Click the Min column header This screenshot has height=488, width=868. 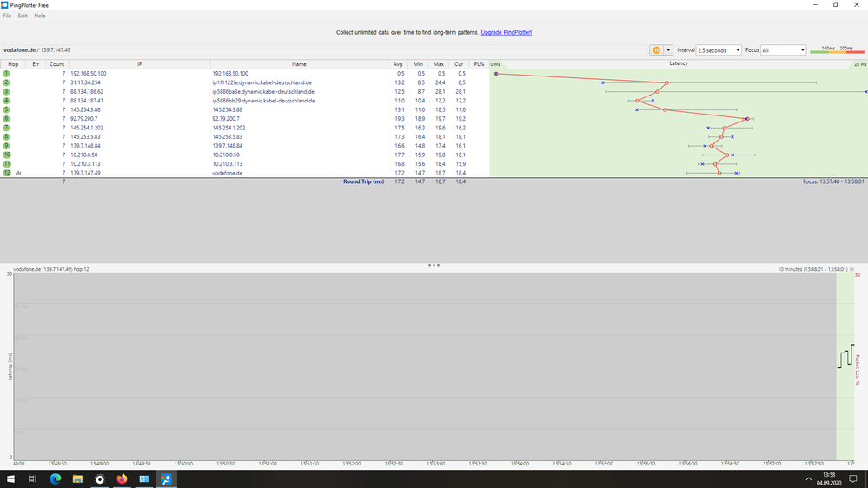point(418,64)
